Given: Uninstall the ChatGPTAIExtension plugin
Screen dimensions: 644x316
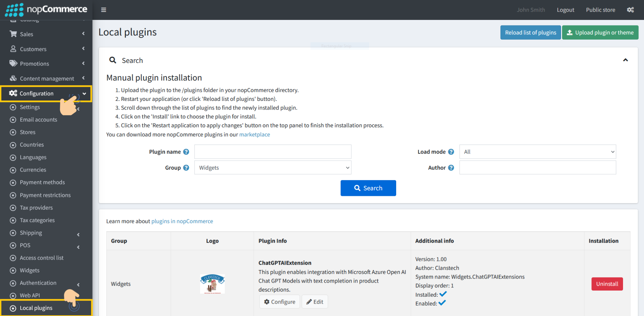Looking at the screenshot, I should click(x=607, y=284).
